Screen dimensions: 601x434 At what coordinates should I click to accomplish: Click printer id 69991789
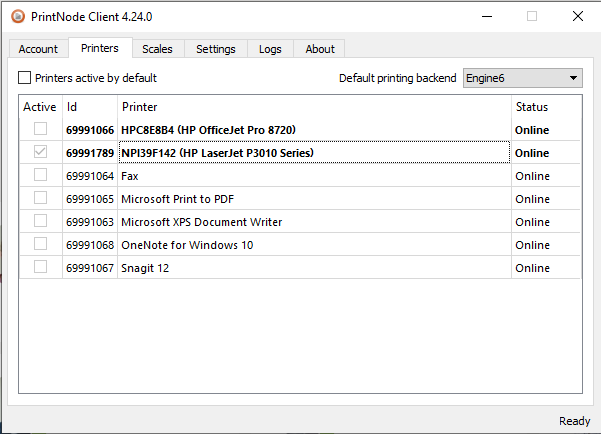click(90, 153)
